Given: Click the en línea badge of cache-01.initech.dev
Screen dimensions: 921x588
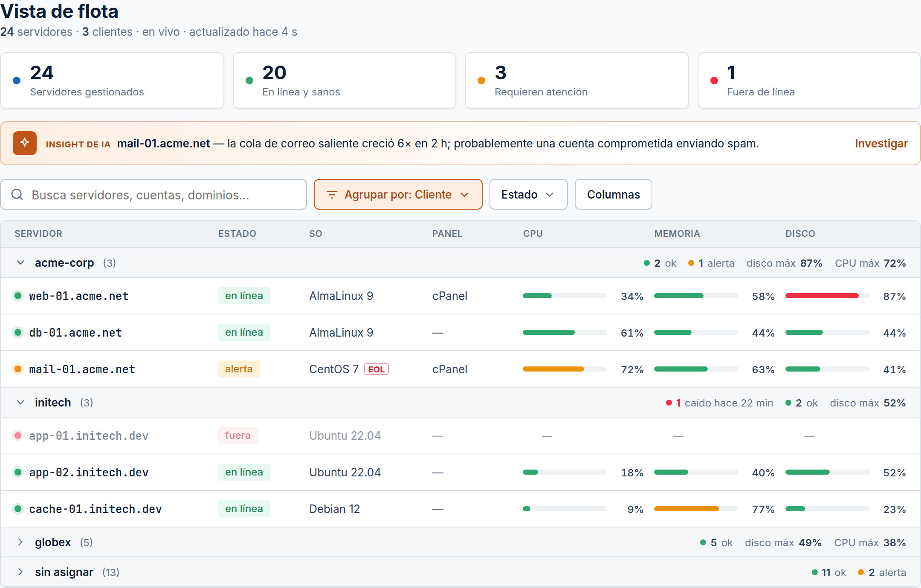Looking at the screenshot, I should [x=244, y=509].
